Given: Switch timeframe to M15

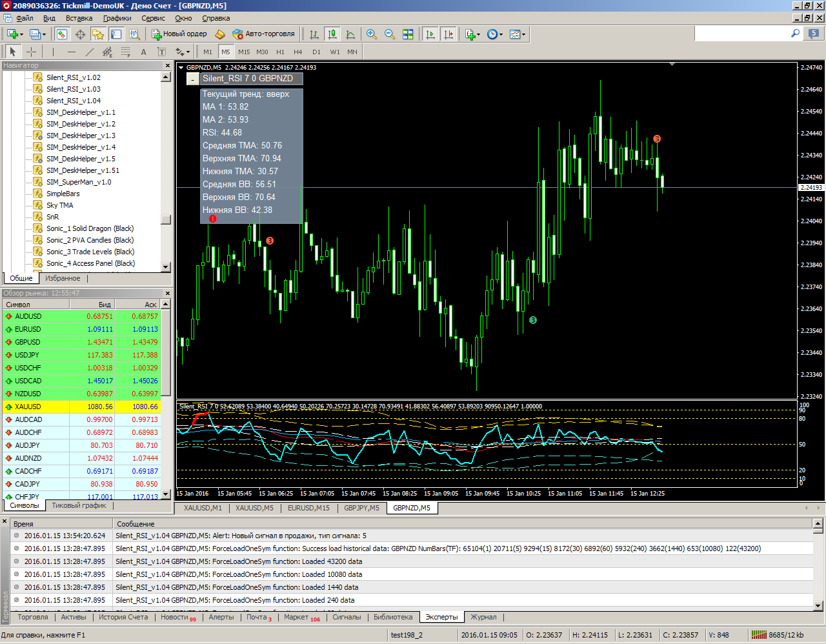Looking at the screenshot, I should 244,52.
